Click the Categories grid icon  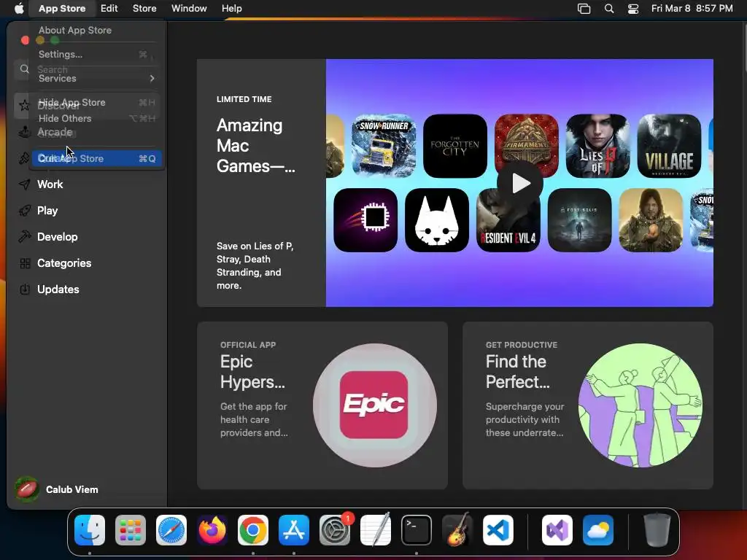pos(25,262)
